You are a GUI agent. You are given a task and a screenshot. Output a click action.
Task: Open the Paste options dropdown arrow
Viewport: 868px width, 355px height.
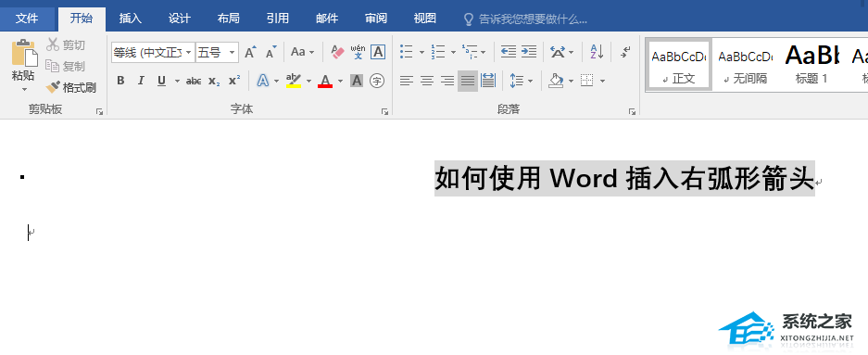(24, 89)
